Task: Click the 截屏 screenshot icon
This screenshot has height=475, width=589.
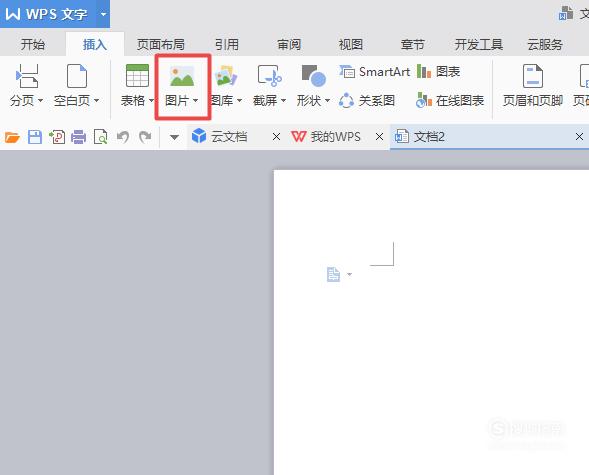Action: point(270,76)
